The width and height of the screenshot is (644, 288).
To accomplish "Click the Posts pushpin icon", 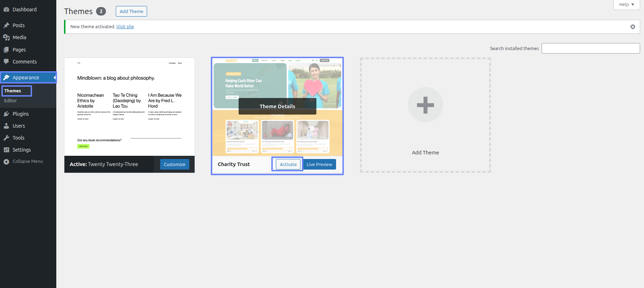I will (6, 25).
